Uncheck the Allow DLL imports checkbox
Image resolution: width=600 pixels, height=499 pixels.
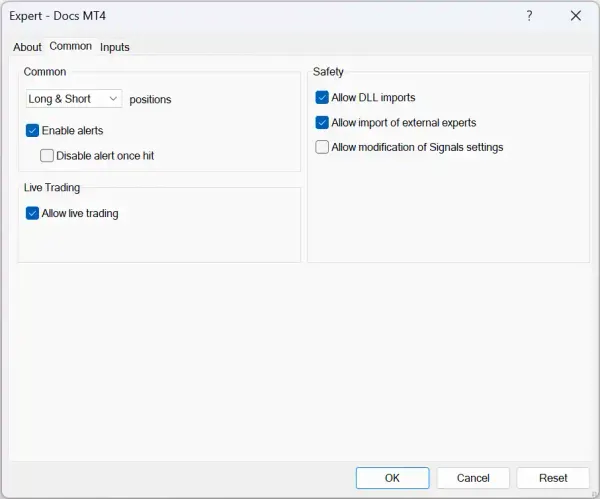coord(322,98)
